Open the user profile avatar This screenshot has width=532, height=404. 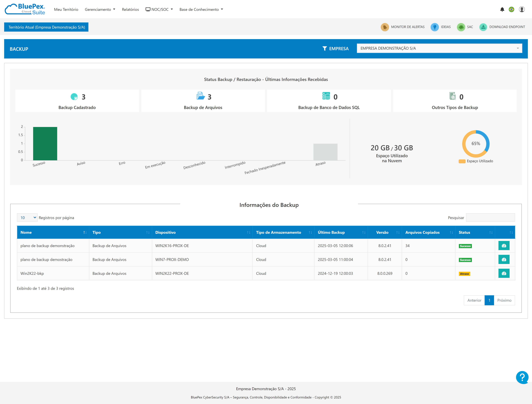pos(522,9)
